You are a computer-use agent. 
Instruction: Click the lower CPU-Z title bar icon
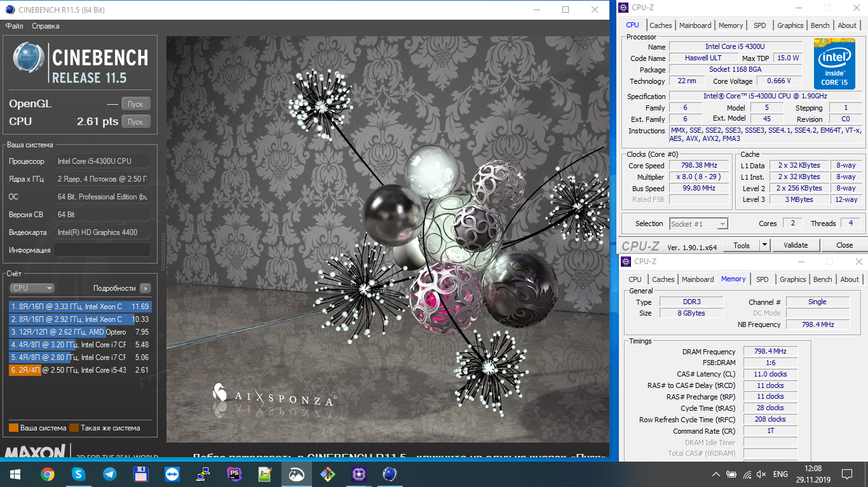625,262
